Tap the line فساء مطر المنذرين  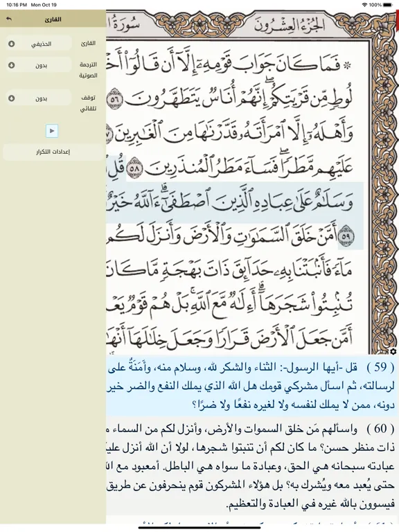pos(230,167)
